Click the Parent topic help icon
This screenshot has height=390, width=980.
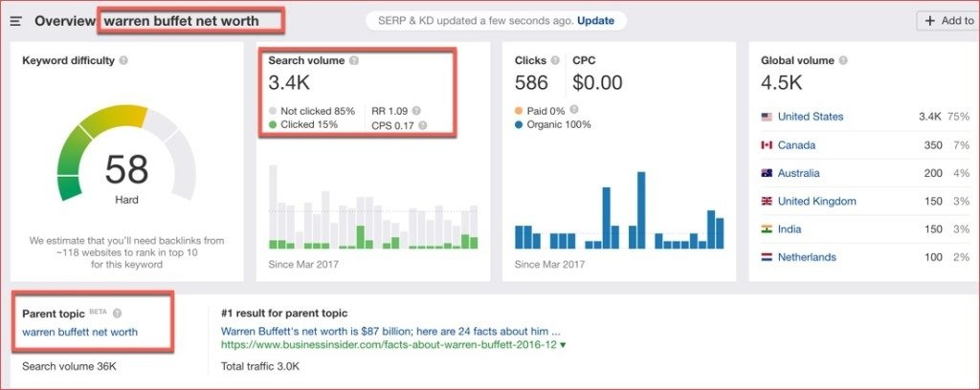click(x=117, y=313)
